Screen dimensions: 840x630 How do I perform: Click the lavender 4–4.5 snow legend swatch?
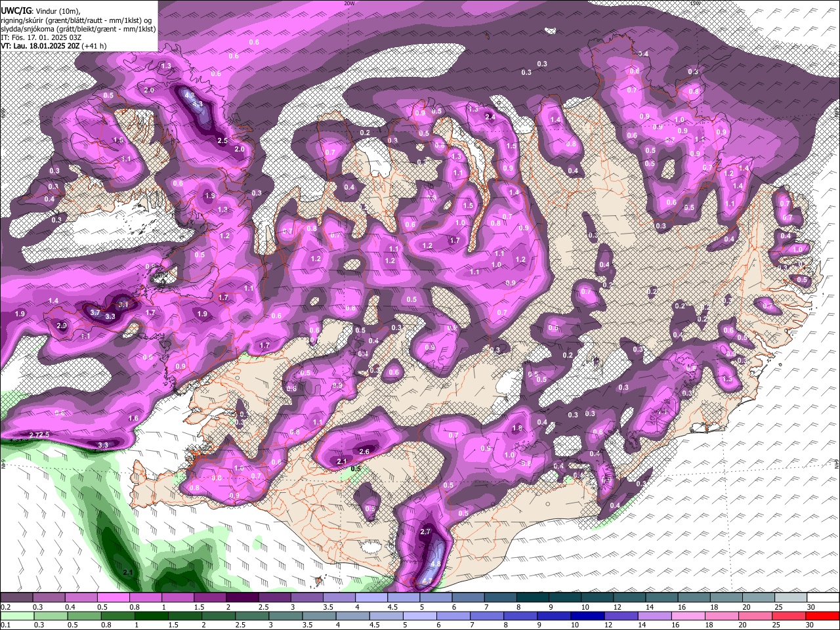click(371, 598)
